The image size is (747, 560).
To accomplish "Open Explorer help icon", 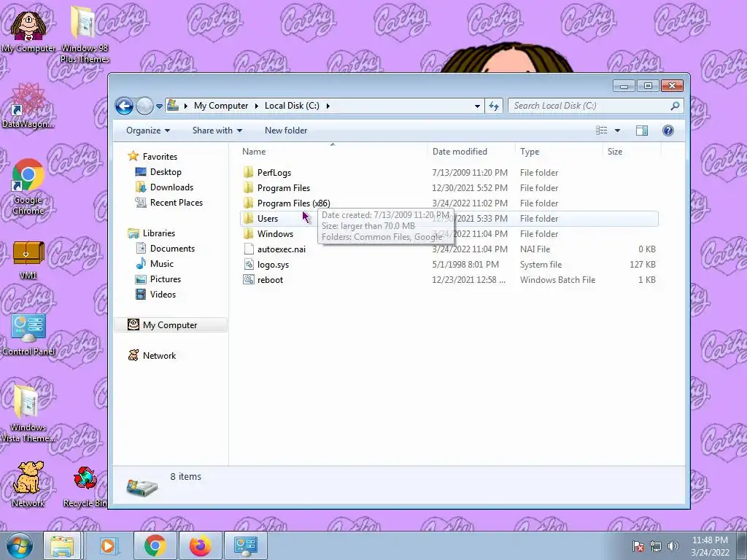I will [668, 131].
